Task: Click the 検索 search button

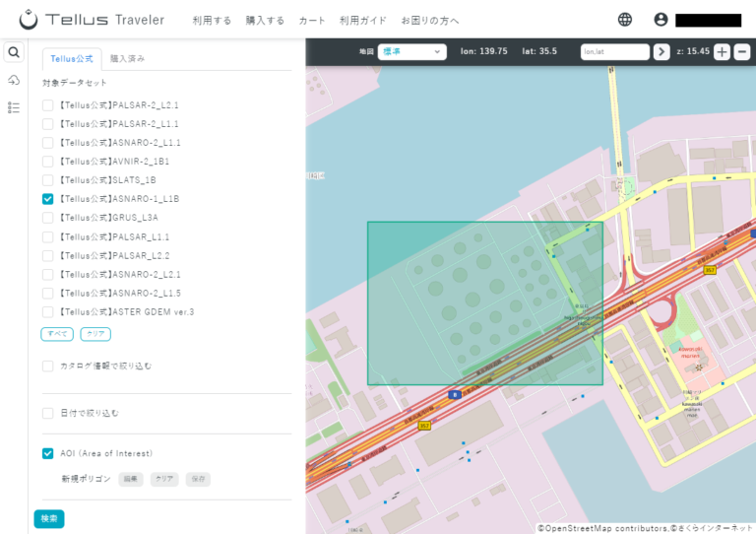Action: tap(49, 519)
